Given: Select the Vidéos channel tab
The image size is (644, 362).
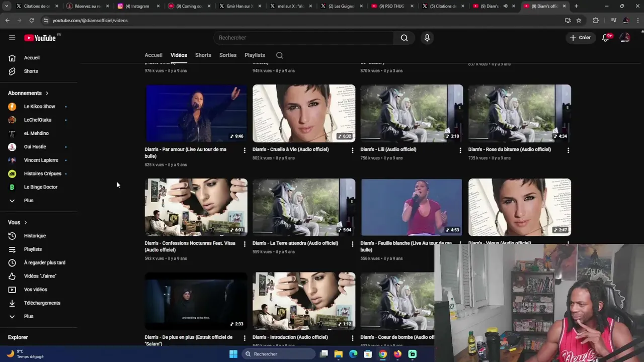Looking at the screenshot, I should click(x=179, y=55).
